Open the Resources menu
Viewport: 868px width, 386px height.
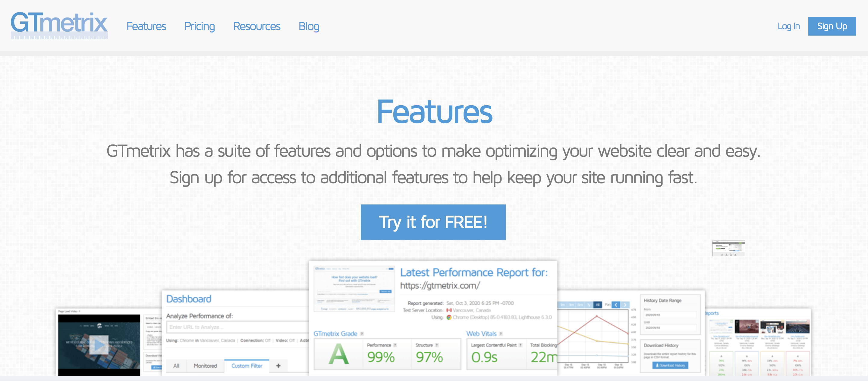click(x=256, y=26)
